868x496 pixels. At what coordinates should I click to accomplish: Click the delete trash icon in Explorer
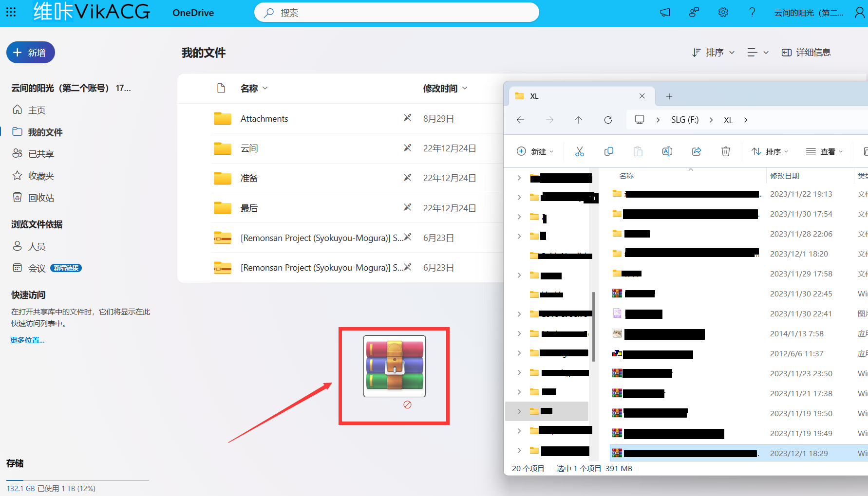(x=725, y=151)
